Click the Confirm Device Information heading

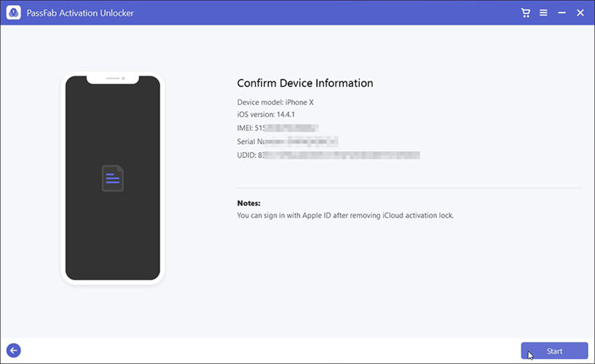click(x=305, y=84)
